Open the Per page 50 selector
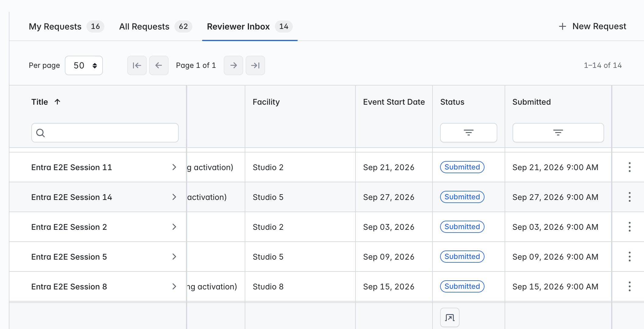Screen dimensions: 644x329 (84, 65)
